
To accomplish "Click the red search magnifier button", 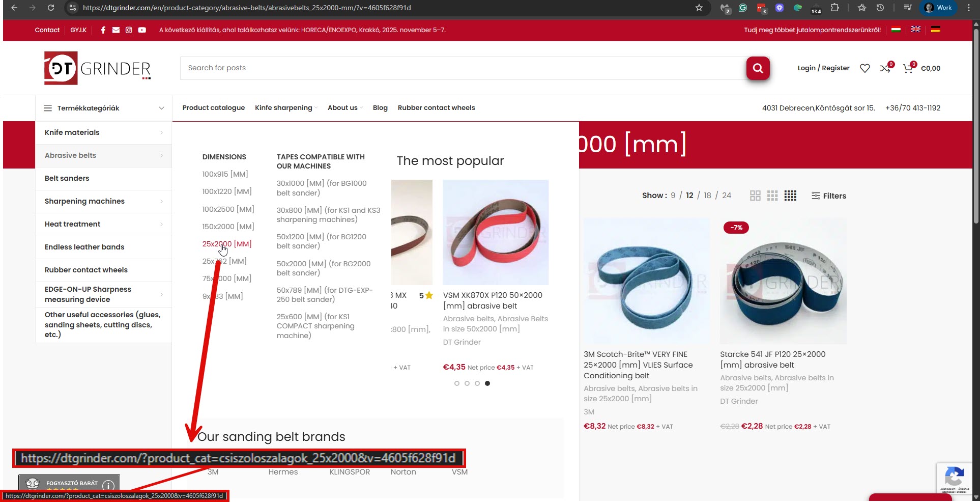I will [758, 68].
